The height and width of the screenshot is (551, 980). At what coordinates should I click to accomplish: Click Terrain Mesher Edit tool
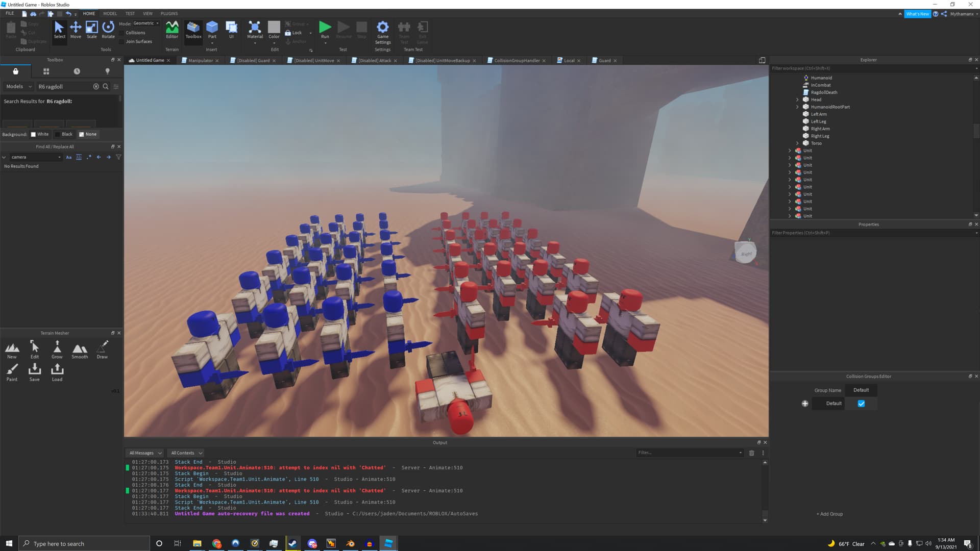[x=35, y=350]
